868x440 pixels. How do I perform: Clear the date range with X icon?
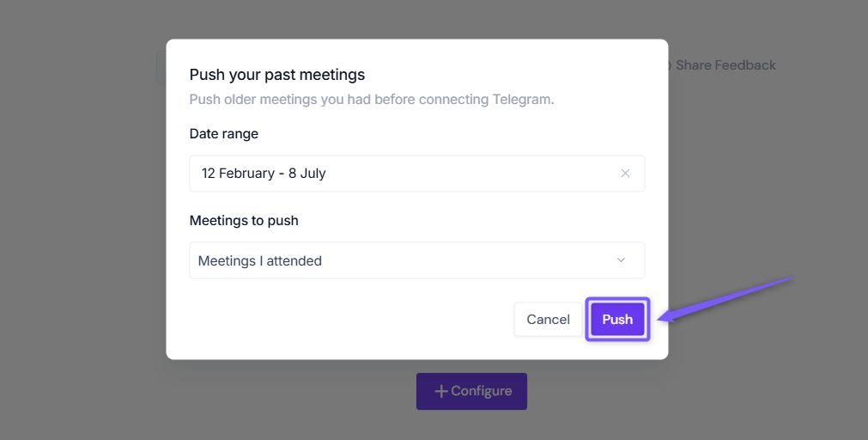(x=625, y=174)
